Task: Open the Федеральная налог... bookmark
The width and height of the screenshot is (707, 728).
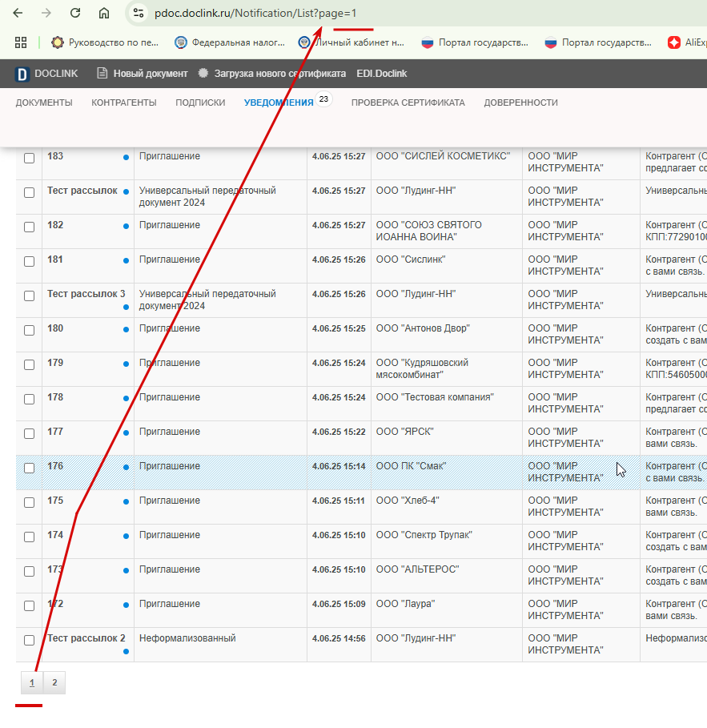Action: (x=230, y=42)
